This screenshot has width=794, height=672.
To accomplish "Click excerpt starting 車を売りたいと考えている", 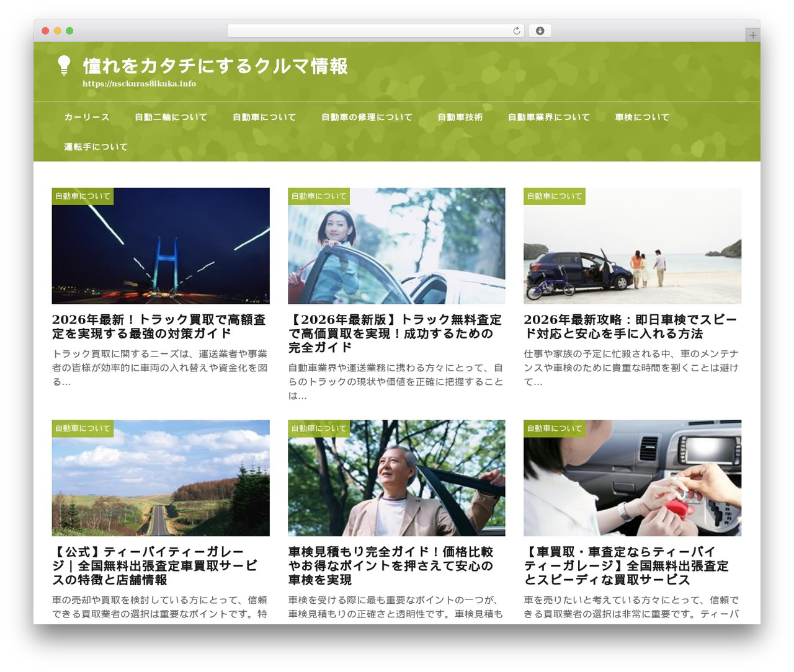I will [x=631, y=607].
